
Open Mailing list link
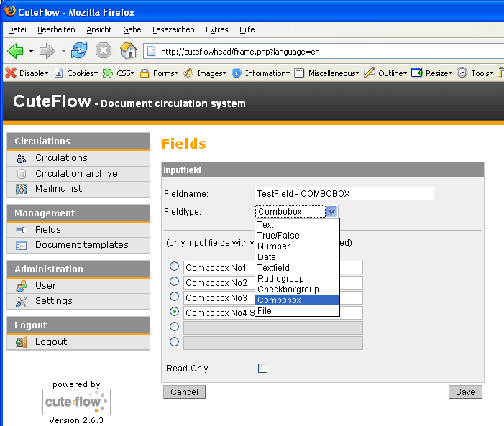[58, 189]
